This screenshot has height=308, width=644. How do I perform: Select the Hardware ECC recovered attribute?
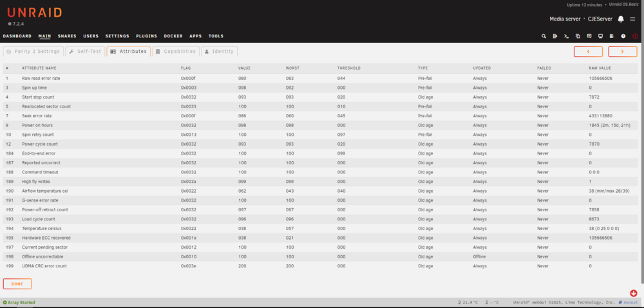coord(46,238)
